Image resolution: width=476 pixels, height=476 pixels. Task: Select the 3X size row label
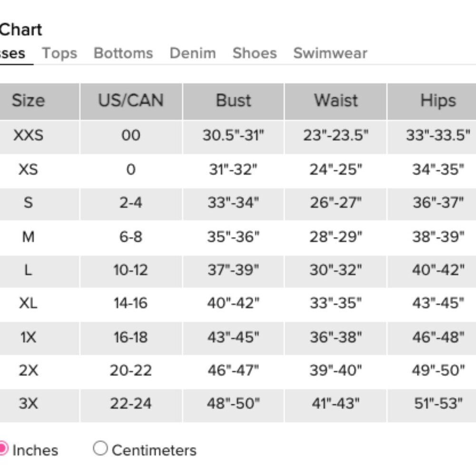pos(28,404)
